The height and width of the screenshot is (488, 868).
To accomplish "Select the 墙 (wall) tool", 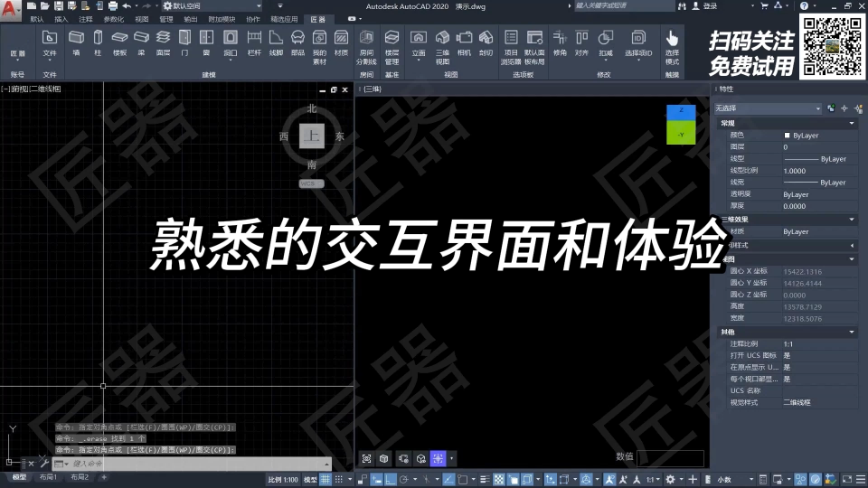I will [76, 43].
